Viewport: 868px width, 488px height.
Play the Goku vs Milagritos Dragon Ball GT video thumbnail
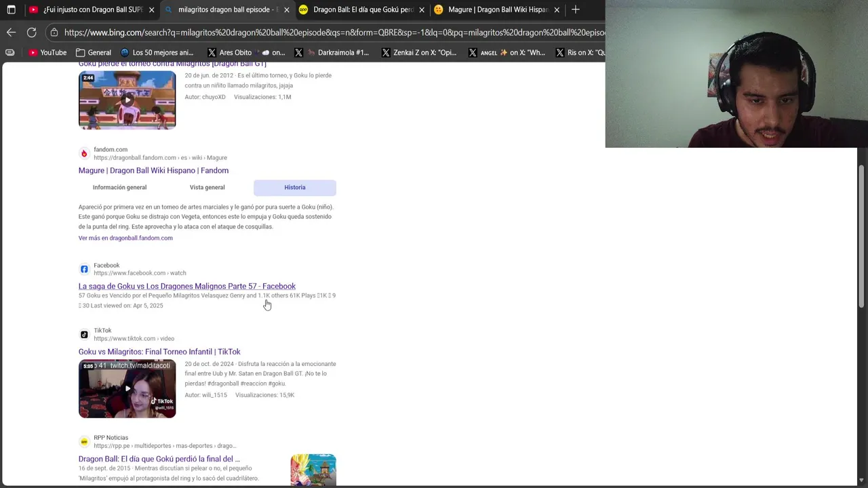coord(127,100)
